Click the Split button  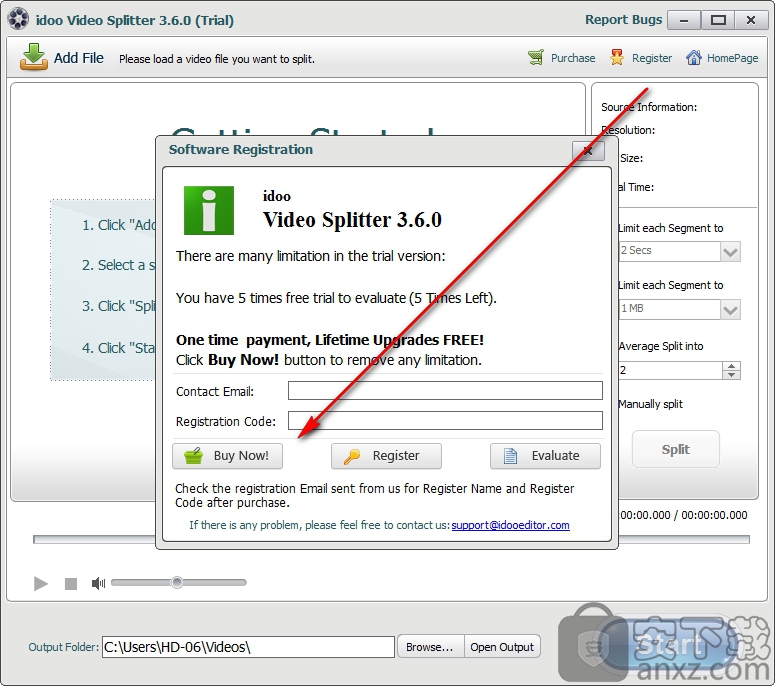click(676, 449)
